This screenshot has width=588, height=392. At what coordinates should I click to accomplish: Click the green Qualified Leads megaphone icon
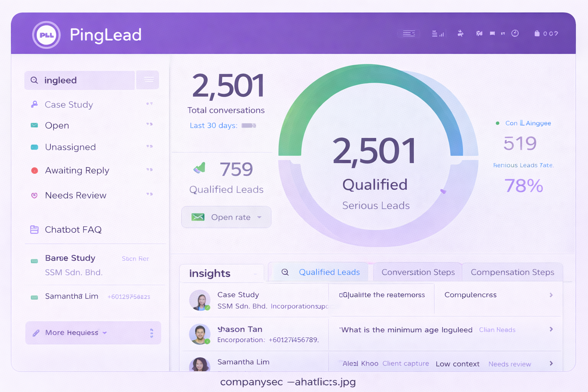pos(199,168)
